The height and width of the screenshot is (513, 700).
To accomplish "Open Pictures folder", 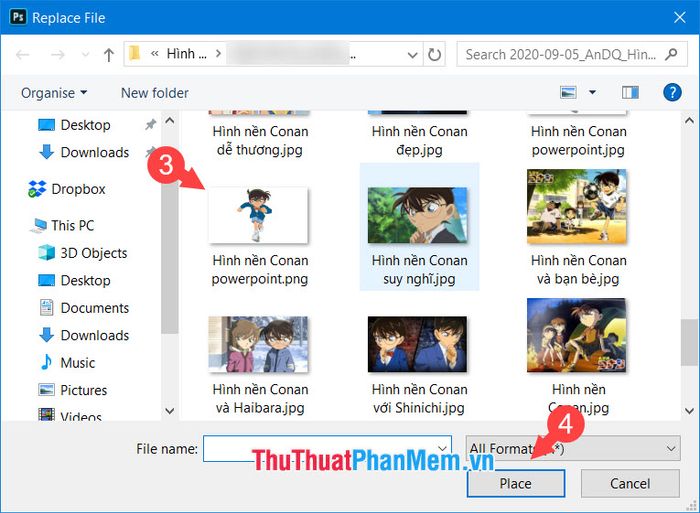I will (83, 390).
